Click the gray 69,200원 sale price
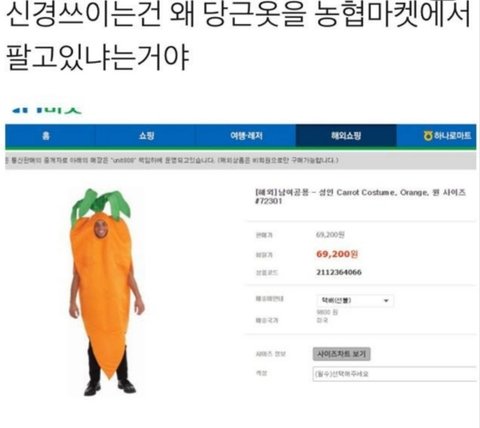 tap(330, 235)
